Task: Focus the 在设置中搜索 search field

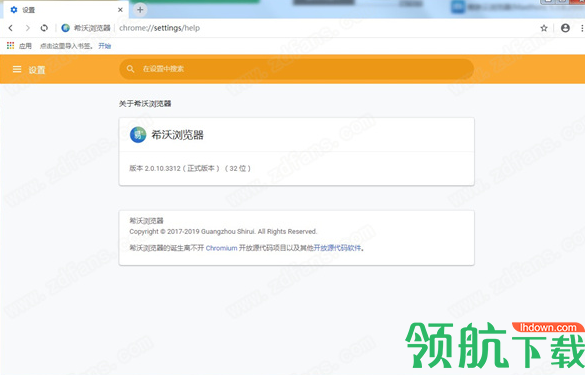Action: click(x=297, y=69)
